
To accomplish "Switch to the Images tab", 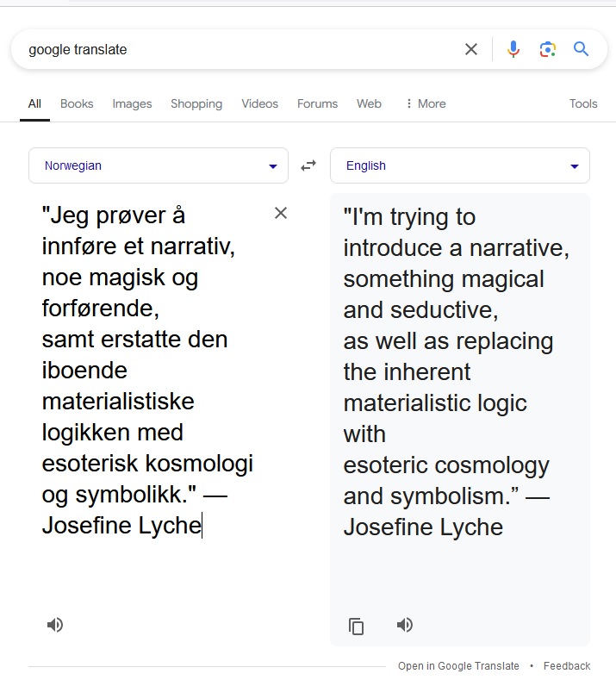I will [x=132, y=103].
